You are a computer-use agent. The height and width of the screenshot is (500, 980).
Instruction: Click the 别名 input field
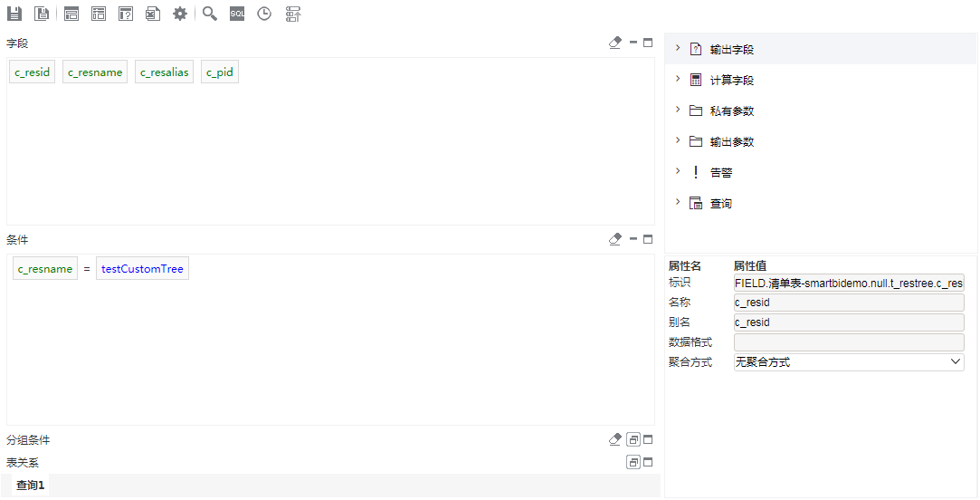[849, 322]
